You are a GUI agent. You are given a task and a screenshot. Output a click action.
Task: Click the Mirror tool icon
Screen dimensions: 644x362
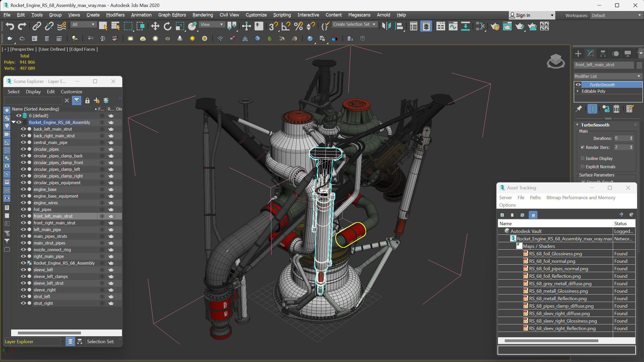tap(386, 26)
